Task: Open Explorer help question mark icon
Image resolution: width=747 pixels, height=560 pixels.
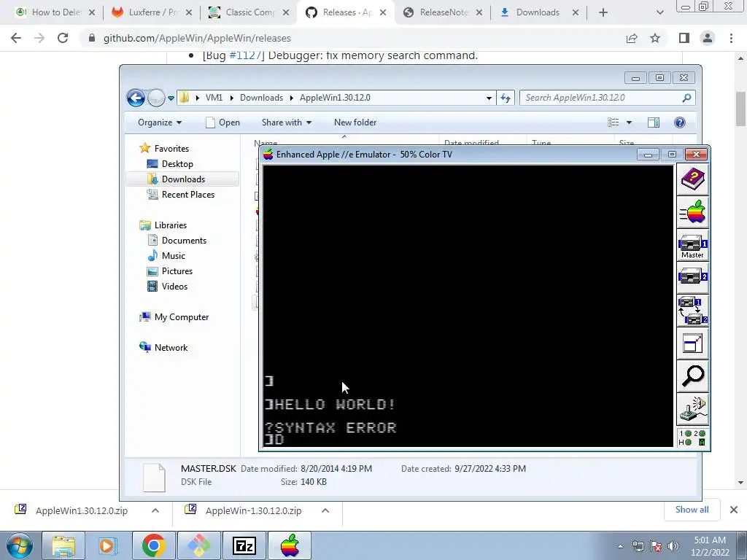Action: pyautogui.click(x=680, y=122)
